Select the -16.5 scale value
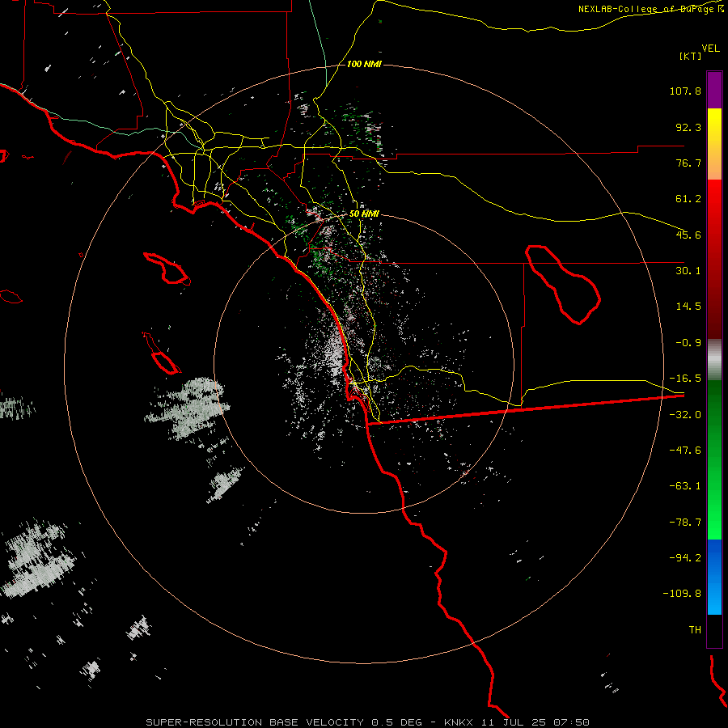The width and height of the screenshot is (728, 728). [685, 379]
